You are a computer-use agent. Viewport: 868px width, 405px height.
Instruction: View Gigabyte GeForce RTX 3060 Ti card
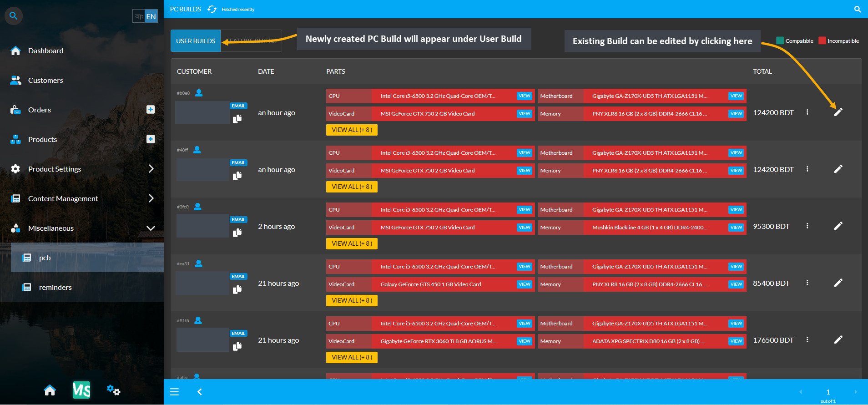point(525,341)
